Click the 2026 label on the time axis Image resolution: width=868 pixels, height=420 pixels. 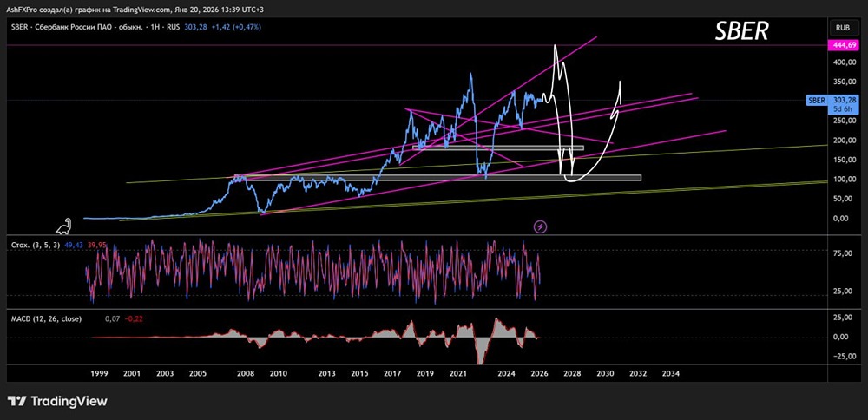(x=539, y=373)
